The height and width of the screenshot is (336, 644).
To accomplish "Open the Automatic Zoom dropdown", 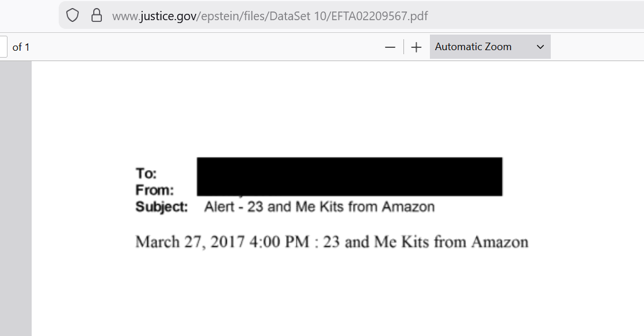I will point(490,47).
